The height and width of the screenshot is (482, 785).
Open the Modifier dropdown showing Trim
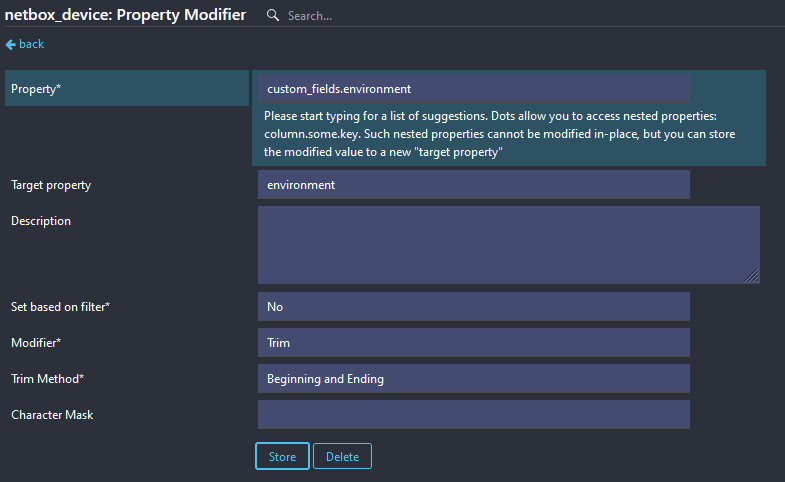(x=474, y=343)
